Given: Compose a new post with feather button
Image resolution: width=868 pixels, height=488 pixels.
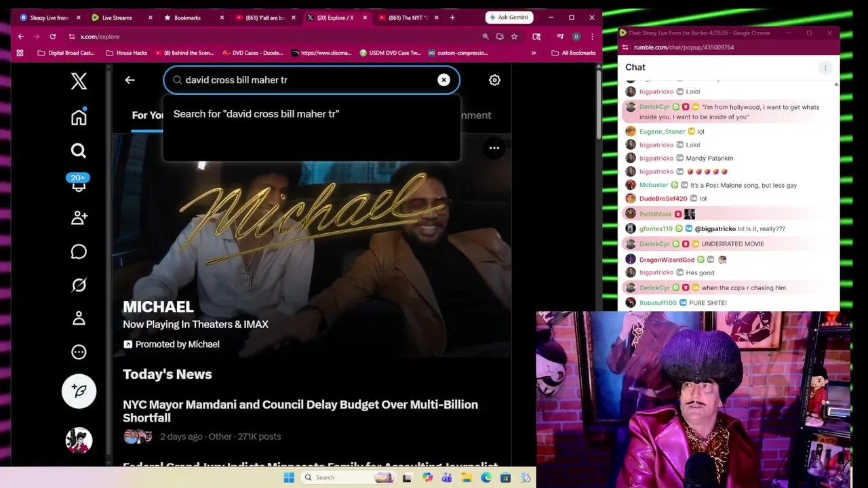Looking at the screenshot, I should click(79, 391).
